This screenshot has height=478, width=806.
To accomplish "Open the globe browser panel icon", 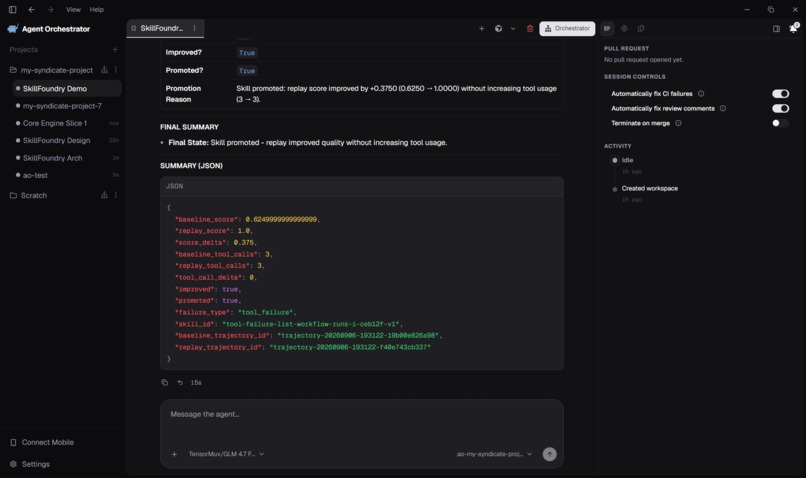I will click(x=624, y=29).
